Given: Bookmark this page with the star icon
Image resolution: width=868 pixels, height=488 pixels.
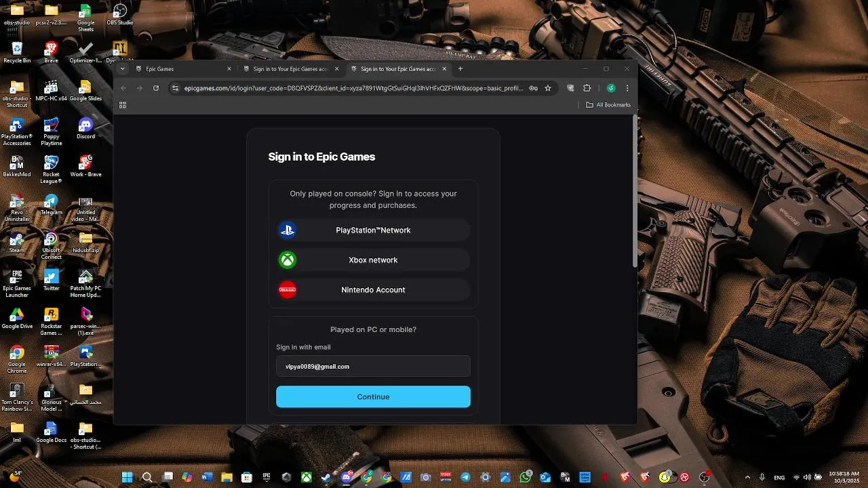Looking at the screenshot, I should pos(548,88).
